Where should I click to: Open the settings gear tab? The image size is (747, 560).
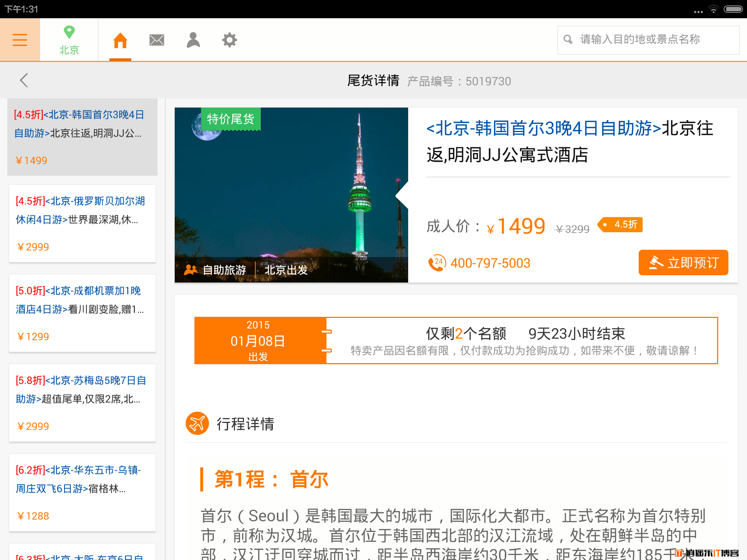pyautogui.click(x=229, y=40)
